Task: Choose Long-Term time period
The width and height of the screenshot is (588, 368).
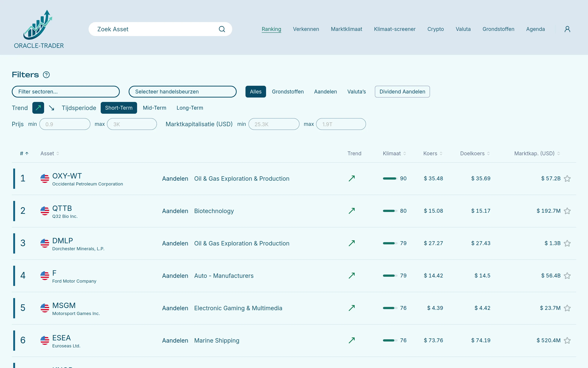Action: pos(190,108)
